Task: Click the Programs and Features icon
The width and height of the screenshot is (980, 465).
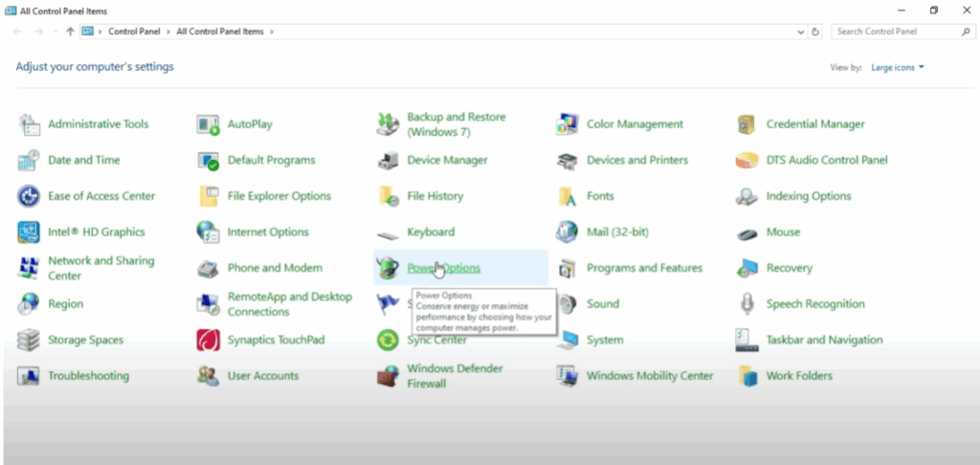Action: tap(567, 268)
